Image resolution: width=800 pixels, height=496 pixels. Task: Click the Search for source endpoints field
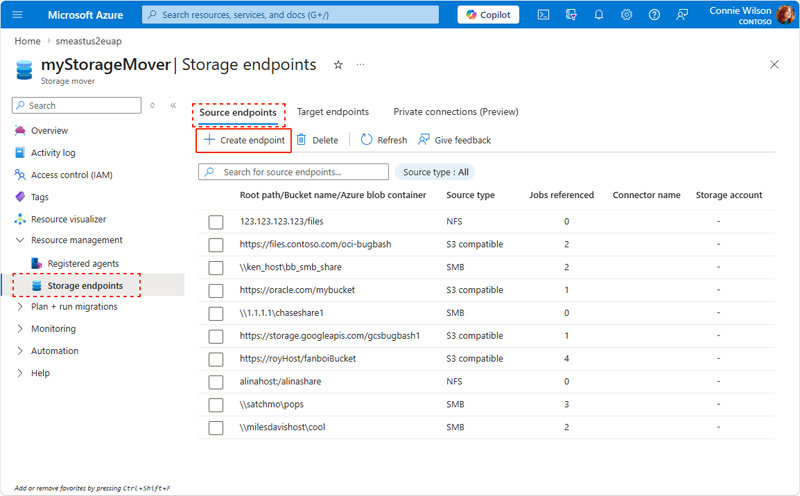[x=293, y=172]
